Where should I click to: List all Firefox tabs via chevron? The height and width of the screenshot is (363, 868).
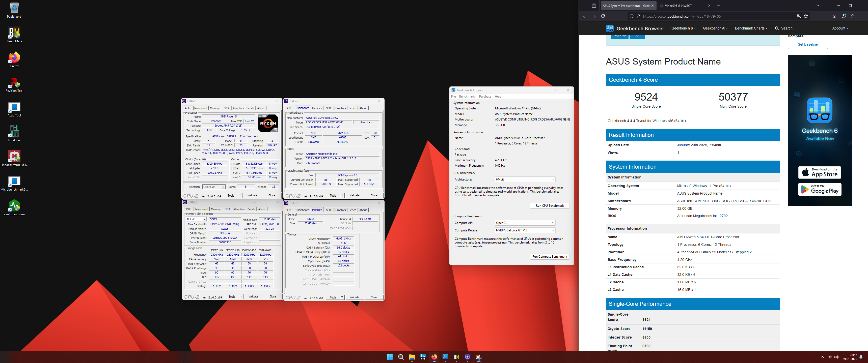818,6
